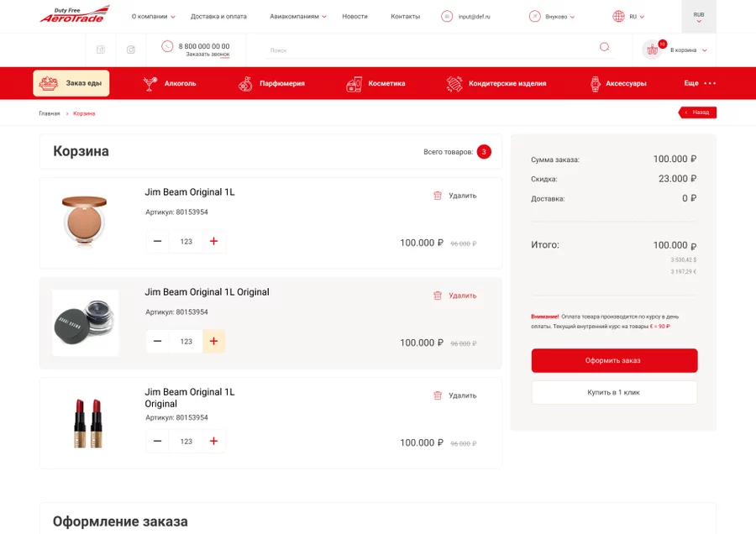Click the cosmetics Косметика icon
The width and height of the screenshot is (756, 534).
click(354, 84)
